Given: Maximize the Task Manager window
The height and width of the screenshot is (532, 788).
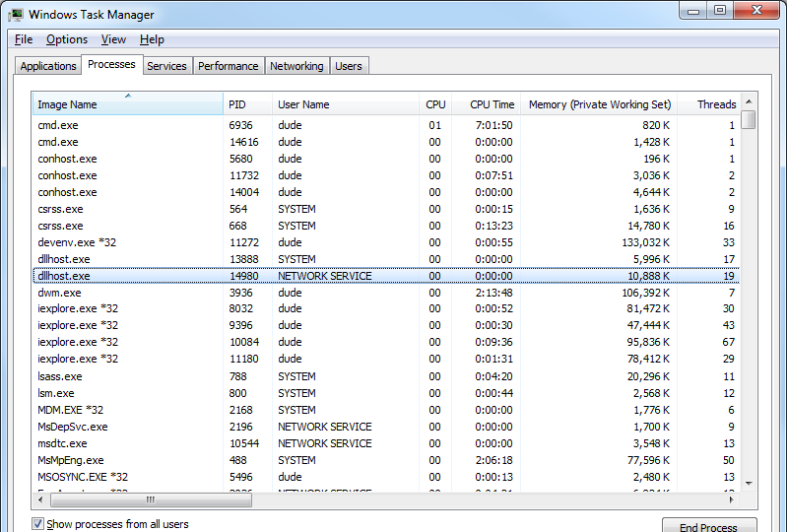Looking at the screenshot, I should 720,11.
